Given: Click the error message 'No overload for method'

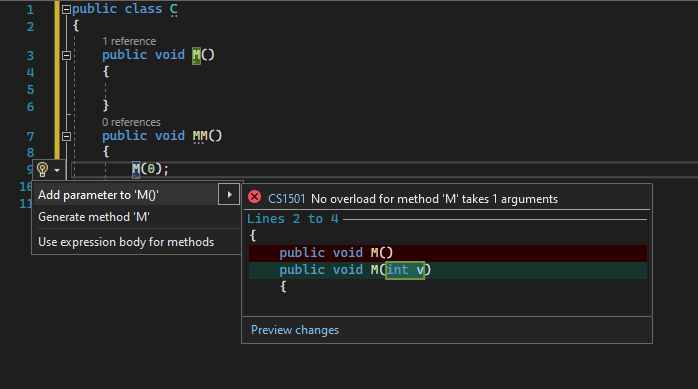Looking at the screenshot, I should tap(434, 199).
